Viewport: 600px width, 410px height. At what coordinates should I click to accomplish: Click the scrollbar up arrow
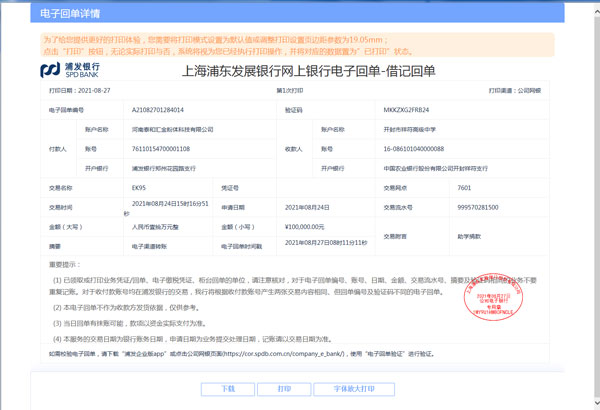pos(596,12)
